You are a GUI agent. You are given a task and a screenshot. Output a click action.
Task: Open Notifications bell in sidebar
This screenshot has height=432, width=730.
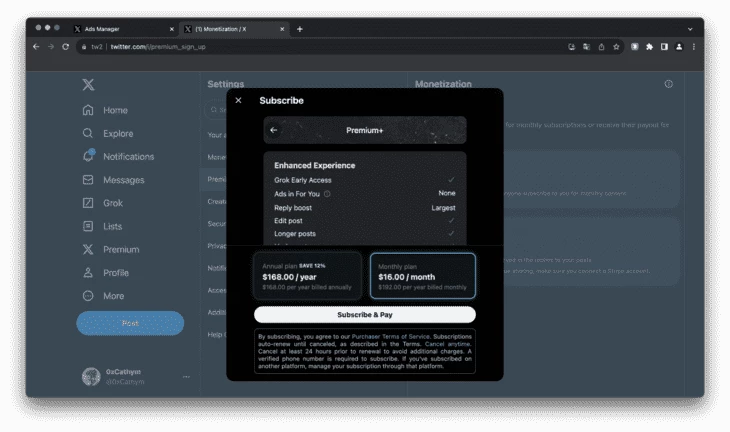(x=88, y=156)
